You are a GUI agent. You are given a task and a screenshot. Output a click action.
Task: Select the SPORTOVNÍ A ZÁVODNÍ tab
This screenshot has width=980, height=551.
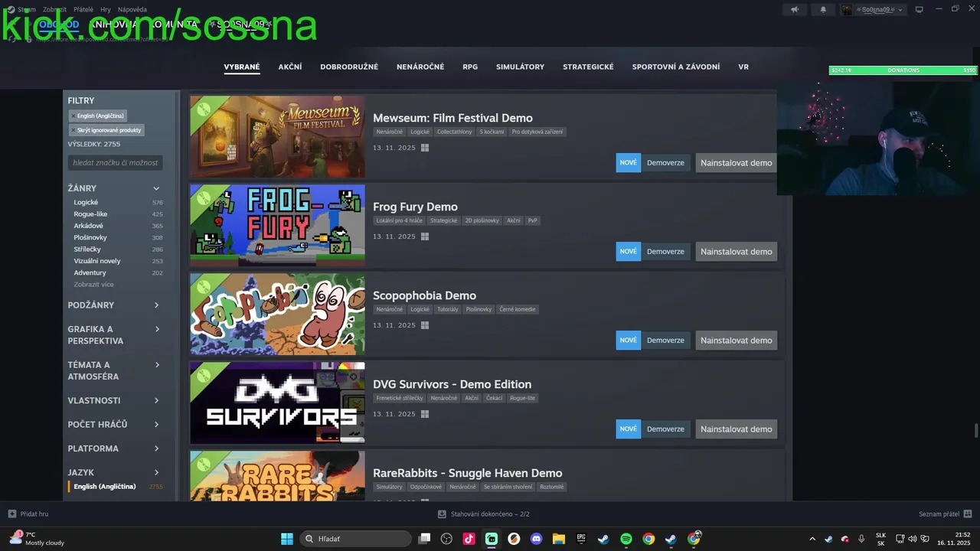[x=676, y=67]
